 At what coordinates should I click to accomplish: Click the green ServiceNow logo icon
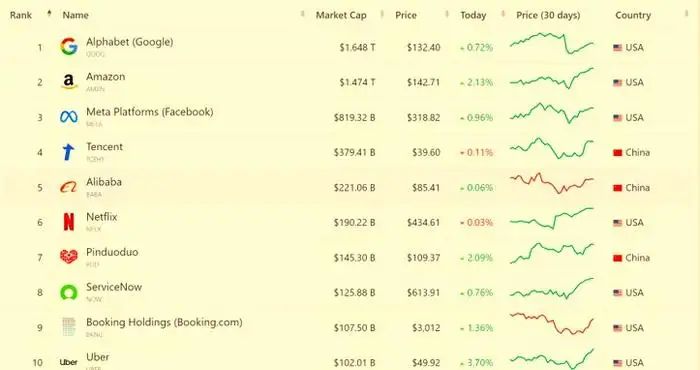pyautogui.click(x=69, y=292)
